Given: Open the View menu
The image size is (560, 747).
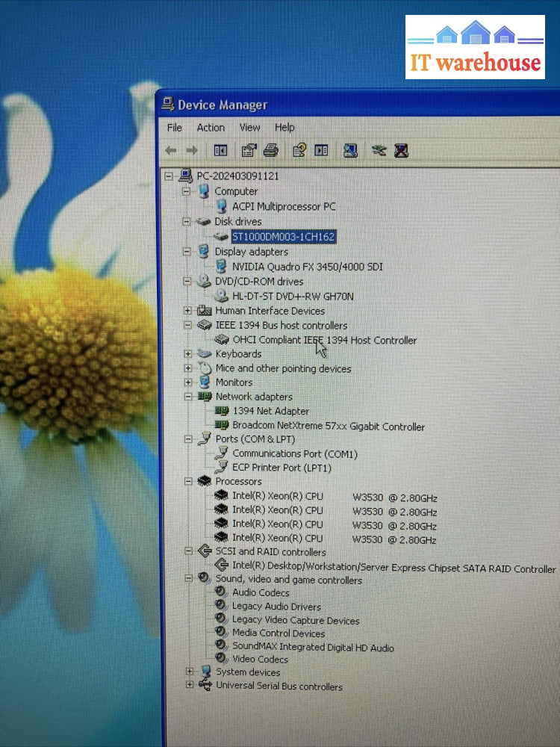Looking at the screenshot, I should point(249,128).
